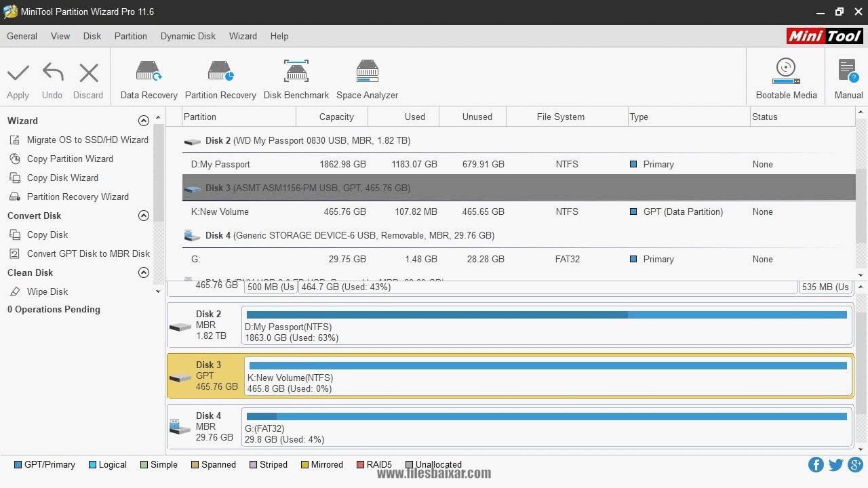Collapse the Clean Disk section
This screenshot has width=868, height=488.
pyautogui.click(x=144, y=272)
